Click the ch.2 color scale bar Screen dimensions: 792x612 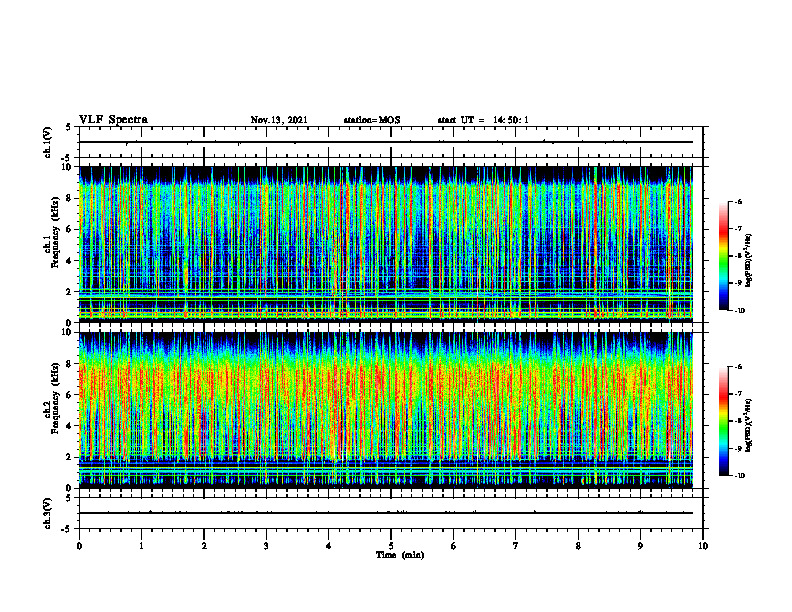click(723, 421)
